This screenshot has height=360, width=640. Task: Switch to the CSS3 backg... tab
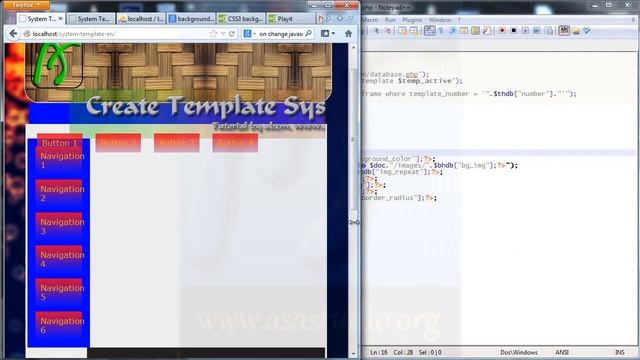coord(241,19)
